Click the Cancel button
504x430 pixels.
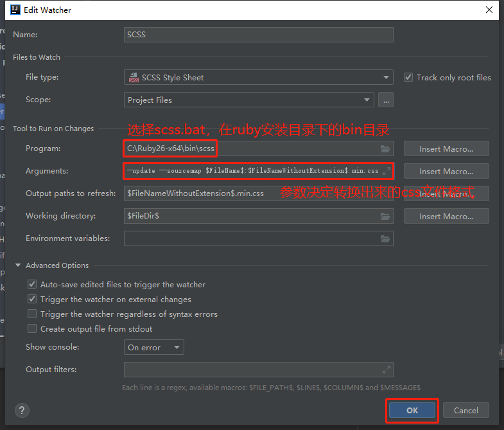coord(465,410)
